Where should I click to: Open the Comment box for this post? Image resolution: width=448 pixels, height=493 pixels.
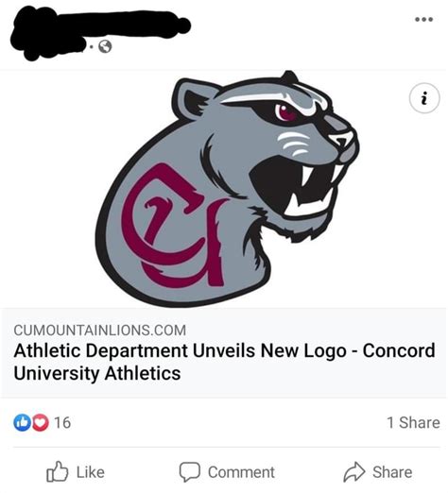[x=227, y=472]
